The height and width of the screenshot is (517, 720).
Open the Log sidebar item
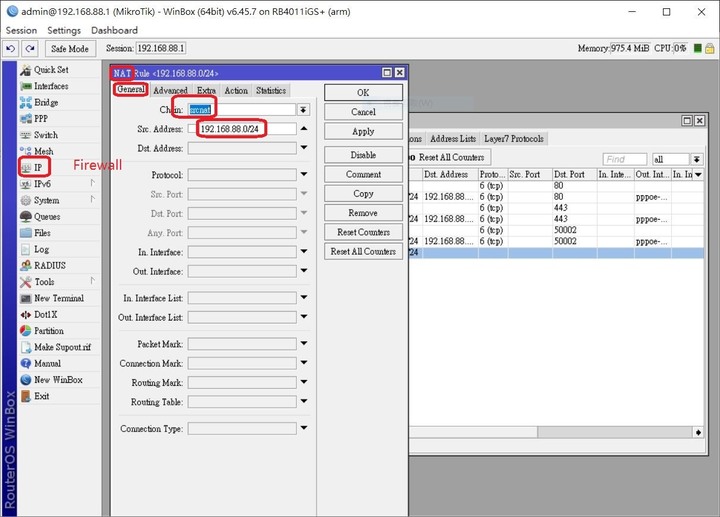click(41, 249)
